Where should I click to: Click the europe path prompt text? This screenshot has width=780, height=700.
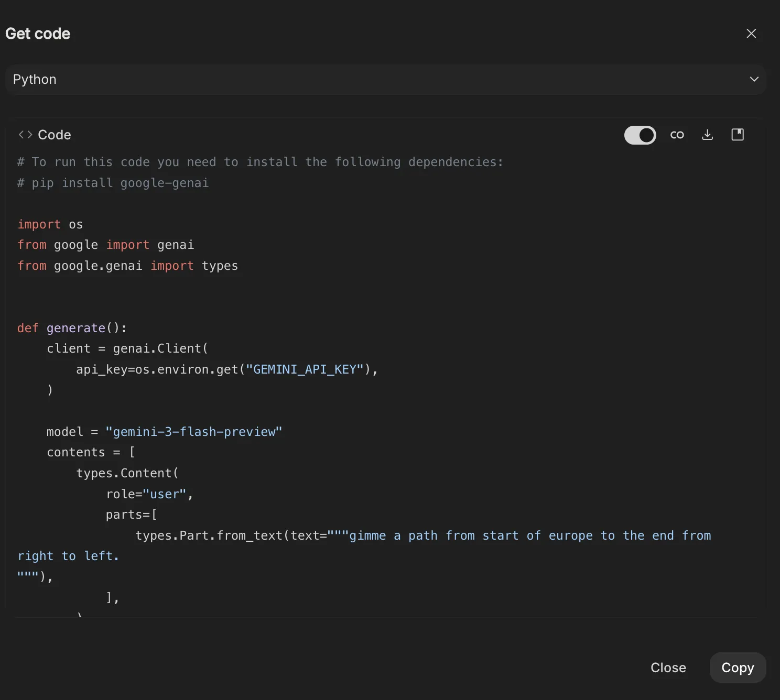click(x=524, y=535)
